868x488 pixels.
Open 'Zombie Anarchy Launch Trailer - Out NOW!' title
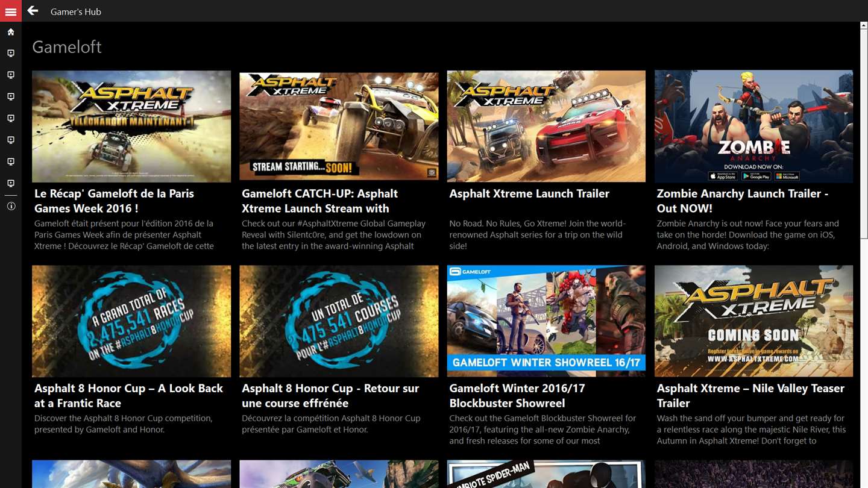(743, 201)
